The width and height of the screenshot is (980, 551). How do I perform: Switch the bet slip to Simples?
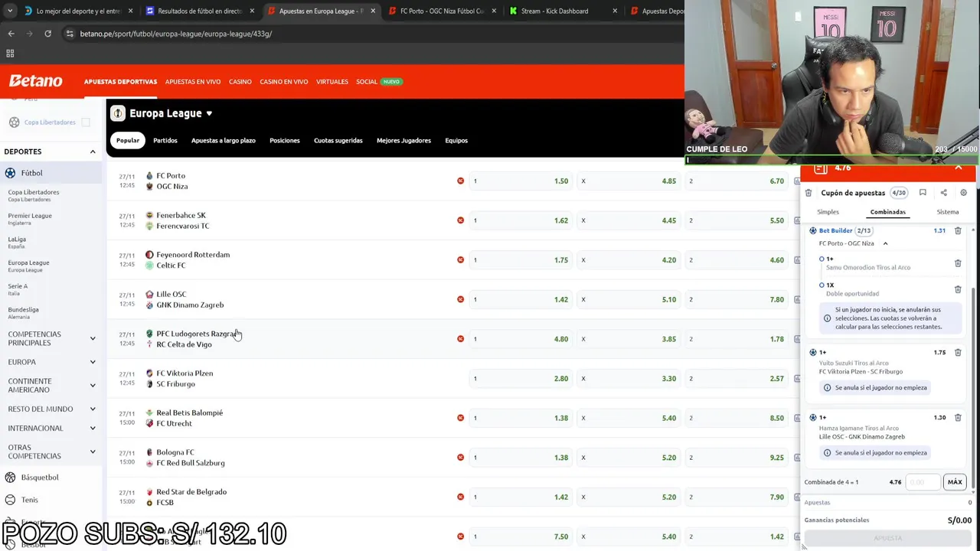click(828, 212)
